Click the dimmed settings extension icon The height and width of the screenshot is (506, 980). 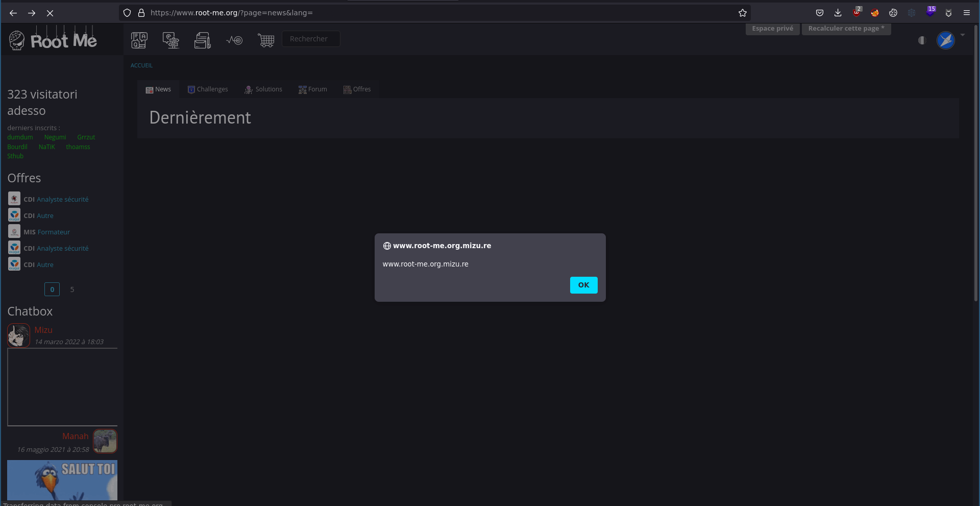click(912, 13)
